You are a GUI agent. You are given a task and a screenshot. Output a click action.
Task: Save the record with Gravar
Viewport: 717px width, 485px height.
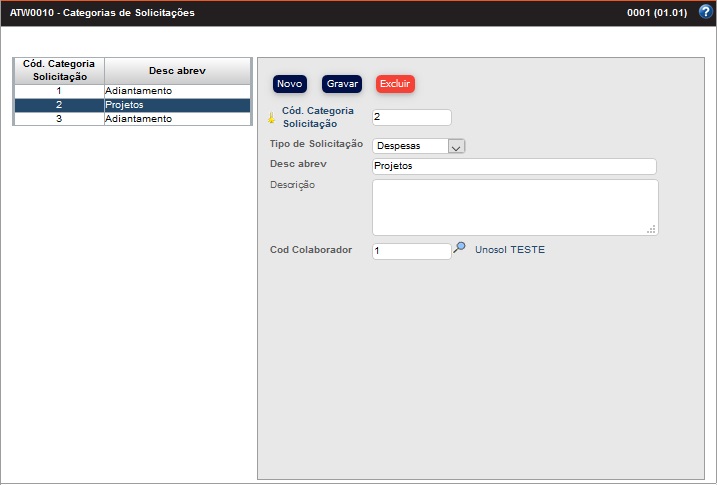[342, 84]
